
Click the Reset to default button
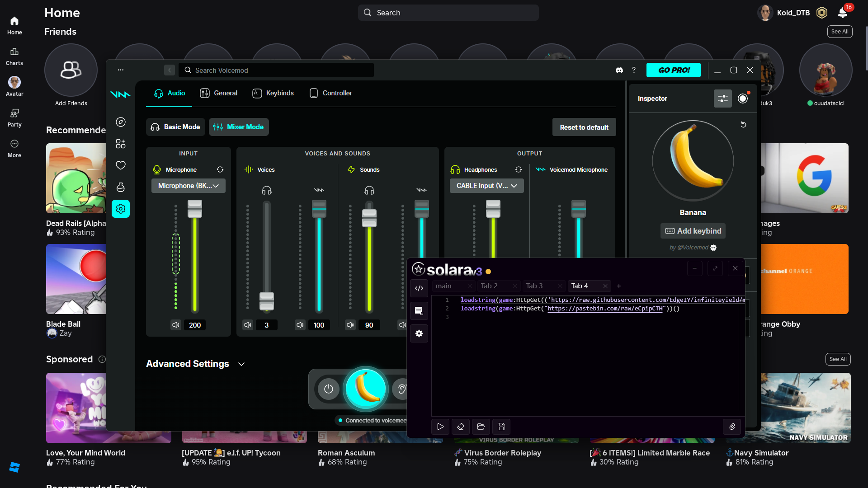point(584,127)
